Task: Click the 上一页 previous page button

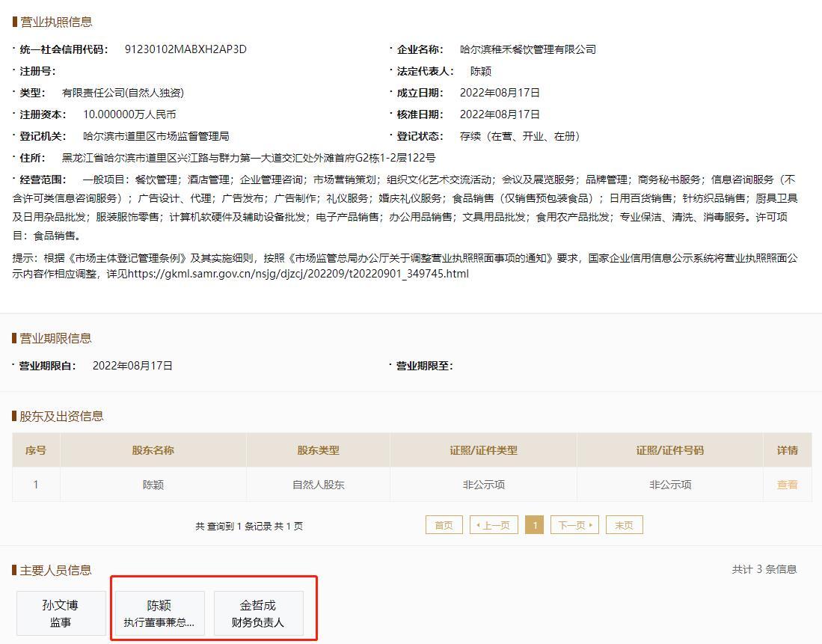Action: [x=494, y=525]
